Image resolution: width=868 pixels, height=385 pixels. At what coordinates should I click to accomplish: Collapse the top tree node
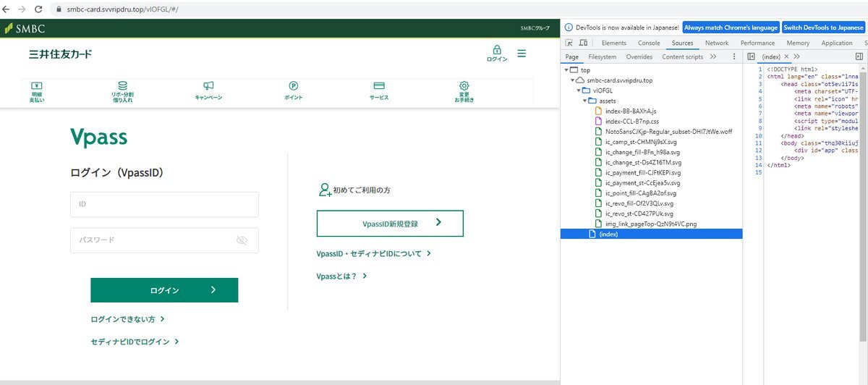[566, 70]
